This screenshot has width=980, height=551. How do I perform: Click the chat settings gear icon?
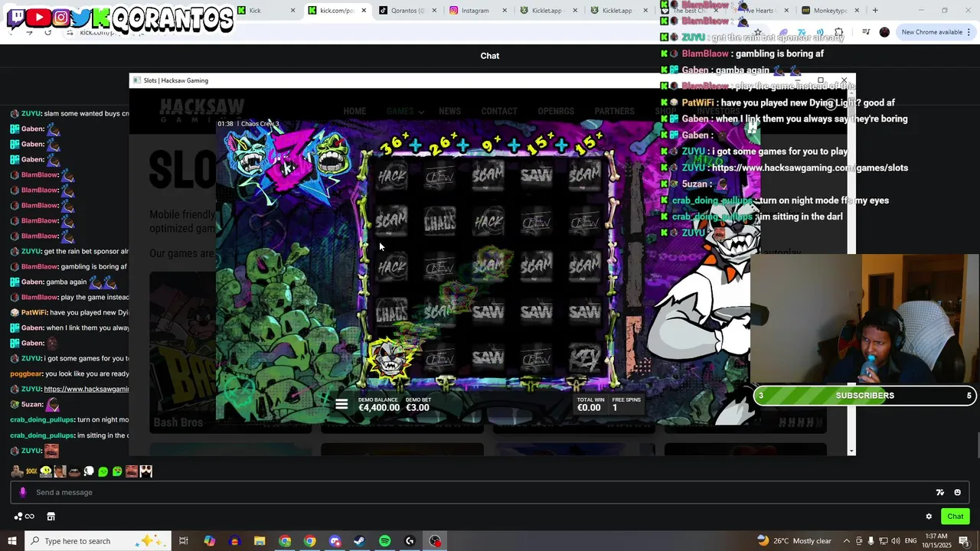click(929, 517)
